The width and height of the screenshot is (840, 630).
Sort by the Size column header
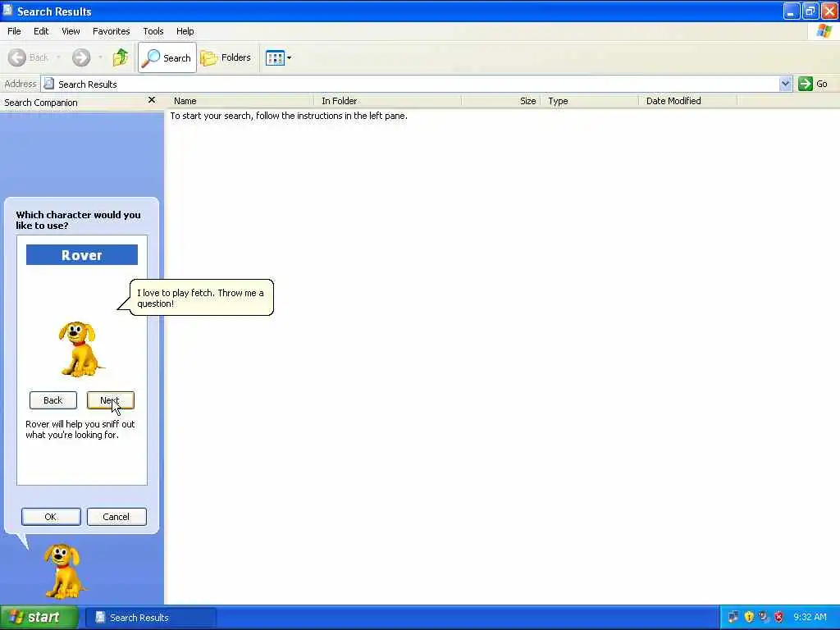(501, 101)
